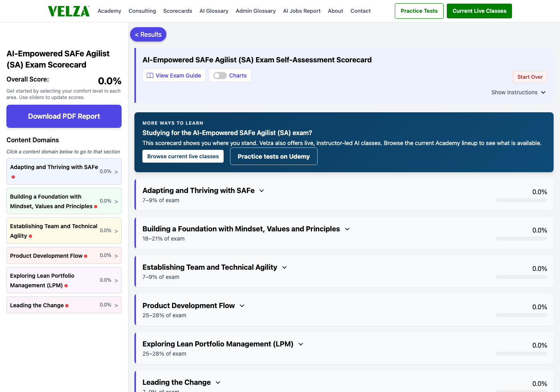Expand Exploring Lean Portfolio Management (LPM) section
The height and width of the screenshot is (392, 560).
301,344
